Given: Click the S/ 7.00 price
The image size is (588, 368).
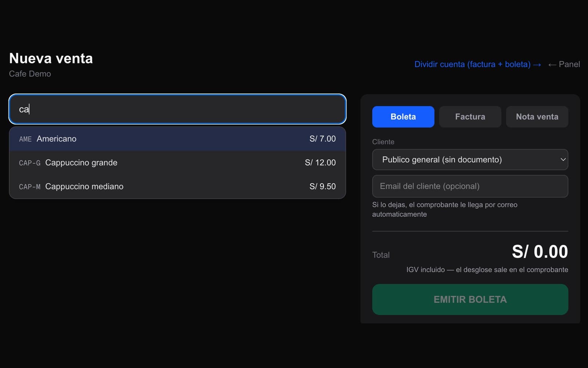Looking at the screenshot, I should [x=322, y=139].
